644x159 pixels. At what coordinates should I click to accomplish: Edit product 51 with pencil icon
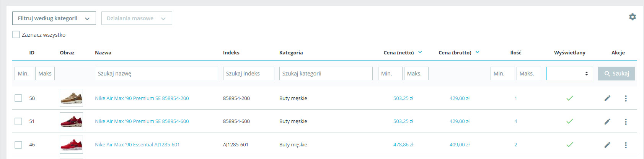point(607,121)
